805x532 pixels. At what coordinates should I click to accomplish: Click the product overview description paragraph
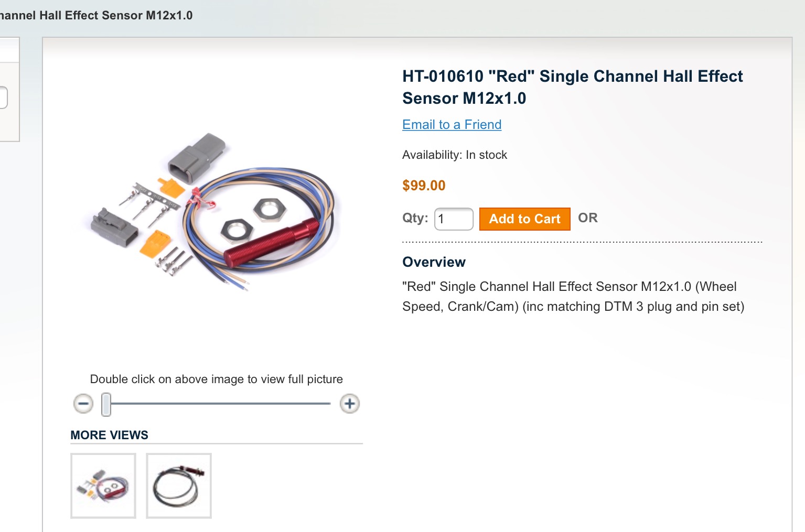pyautogui.click(x=573, y=296)
